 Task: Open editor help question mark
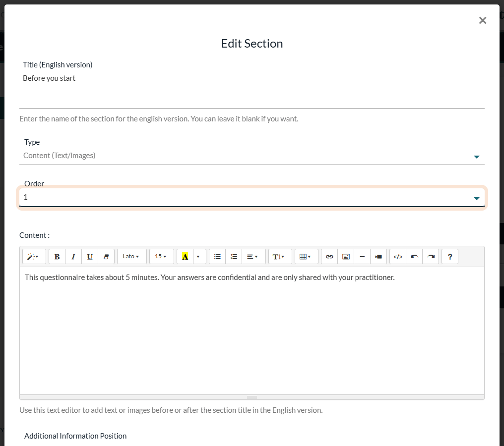(x=450, y=257)
